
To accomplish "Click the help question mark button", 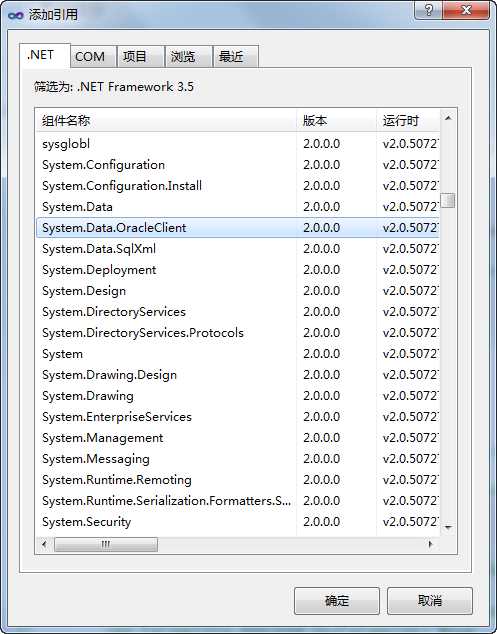I will [428, 10].
